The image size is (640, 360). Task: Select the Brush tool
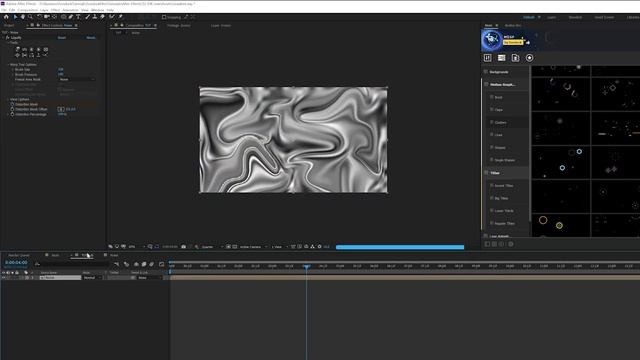click(87, 17)
